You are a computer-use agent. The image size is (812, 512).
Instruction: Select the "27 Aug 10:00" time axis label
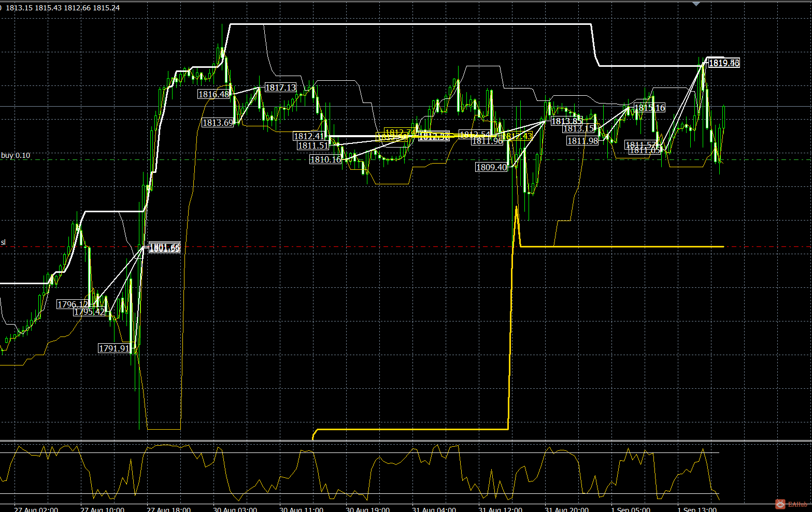pos(103,509)
